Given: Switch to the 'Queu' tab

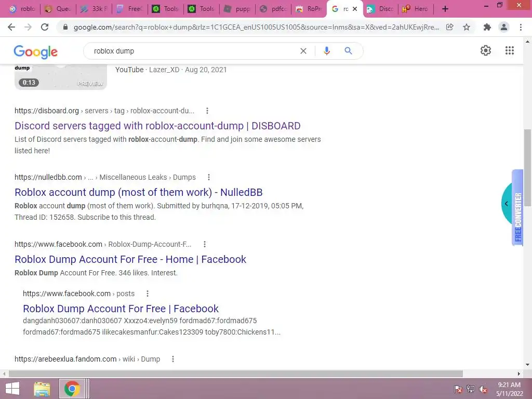Looking at the screenshot, I should point(58,9).
